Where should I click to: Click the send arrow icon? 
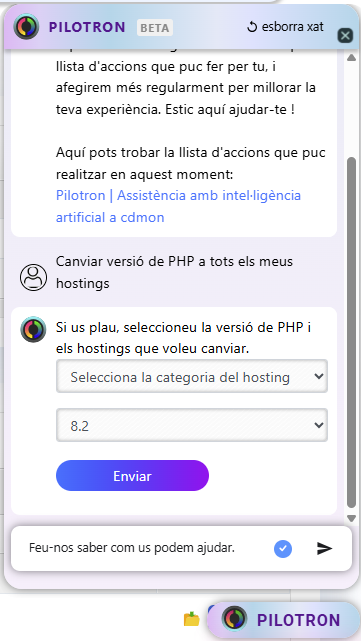pos(324,548)
